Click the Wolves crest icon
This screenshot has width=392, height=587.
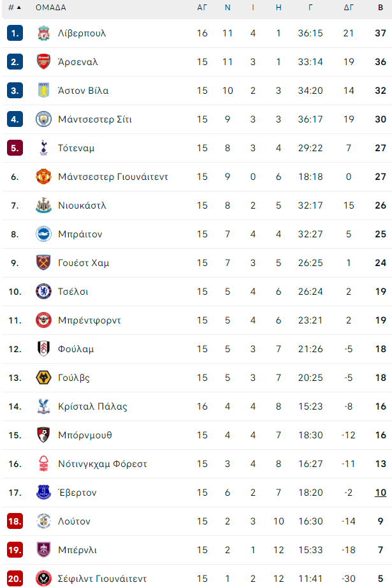click(43, 378)
